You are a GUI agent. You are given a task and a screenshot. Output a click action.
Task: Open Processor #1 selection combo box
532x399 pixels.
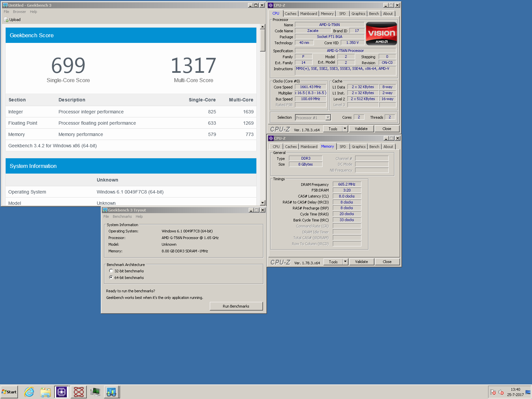tap(313, 118)
